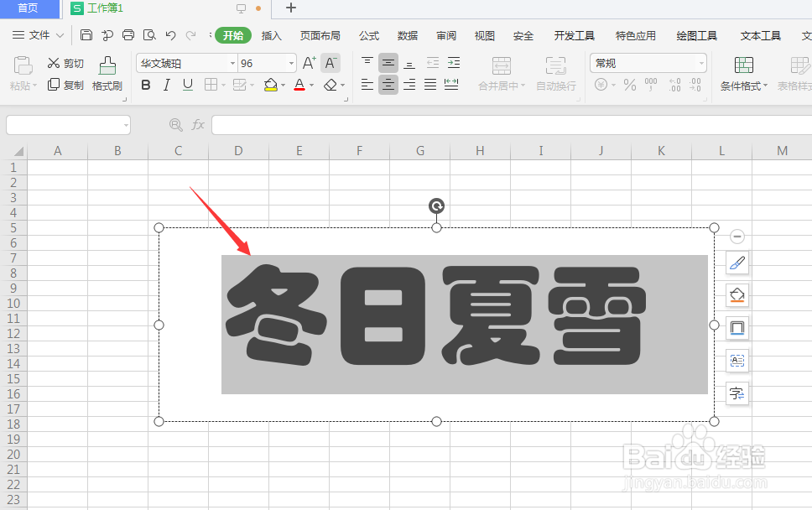
Task: Switch to the 数据 tab
Action: click(x=408, y=36)
